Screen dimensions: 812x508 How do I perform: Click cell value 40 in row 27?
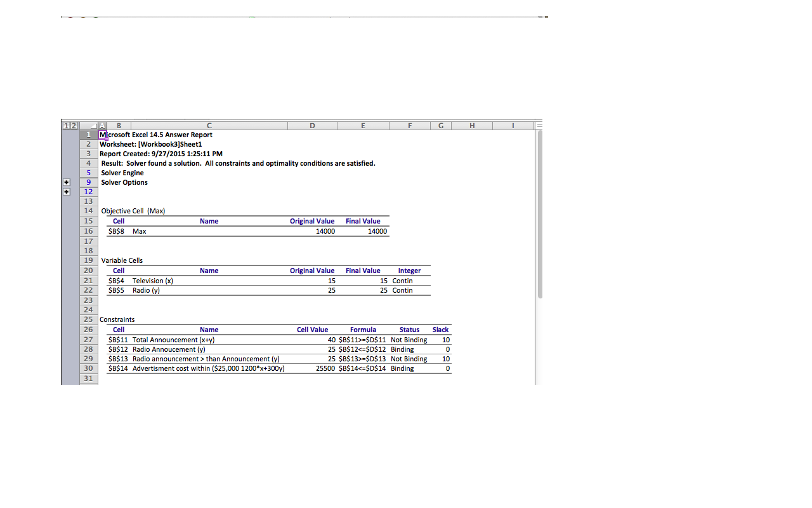[x=332, y=340]
